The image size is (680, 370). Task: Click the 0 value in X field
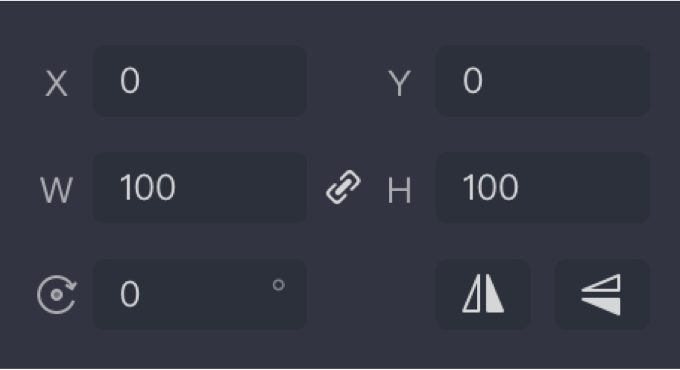tap(130, 81)
